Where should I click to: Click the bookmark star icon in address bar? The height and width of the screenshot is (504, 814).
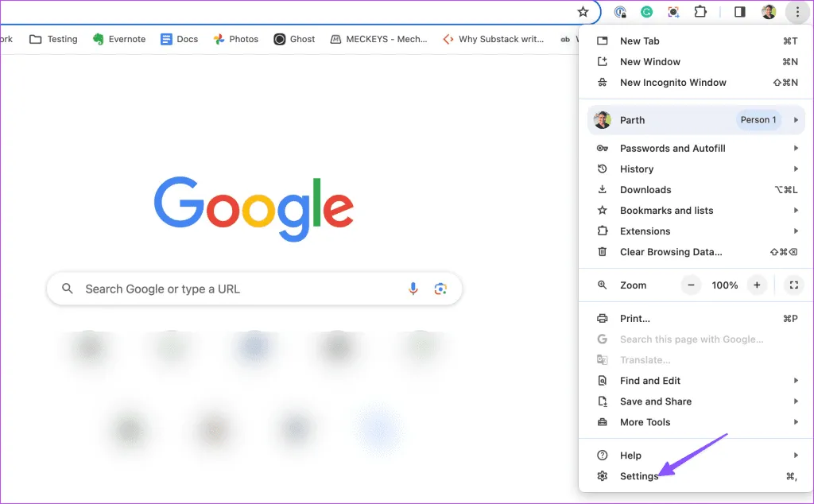(x=583, y=12)
